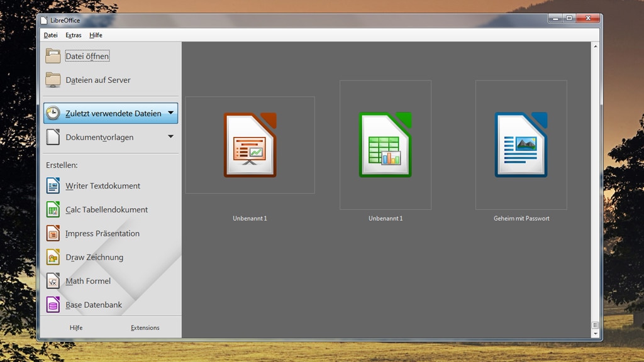Screen dimensions: 644x362
Task: Click the Hilfe button at sidebar bottom
Action: point(76,327)
